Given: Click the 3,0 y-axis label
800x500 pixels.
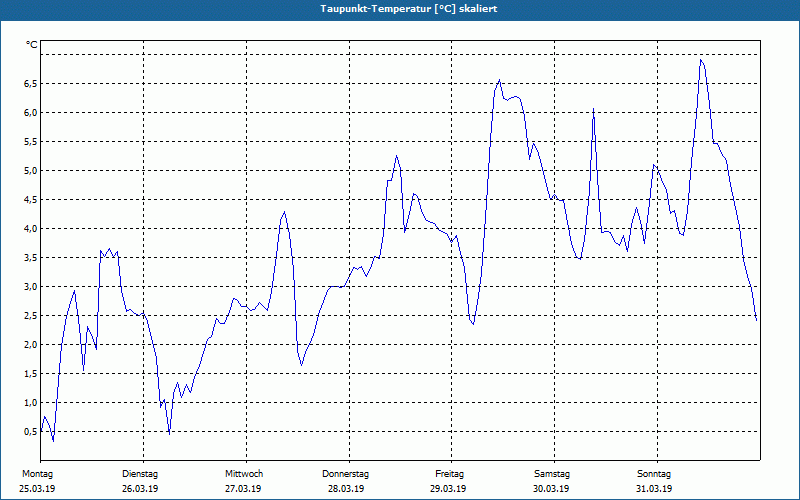Looking at the screenshot, I should pos(31,287).
